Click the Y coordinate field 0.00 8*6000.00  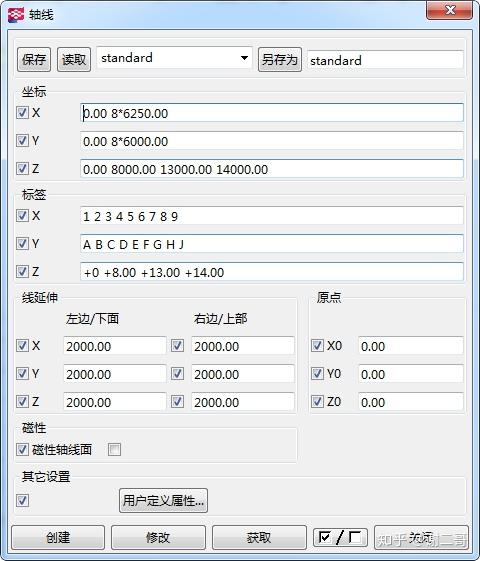(272, 141)
